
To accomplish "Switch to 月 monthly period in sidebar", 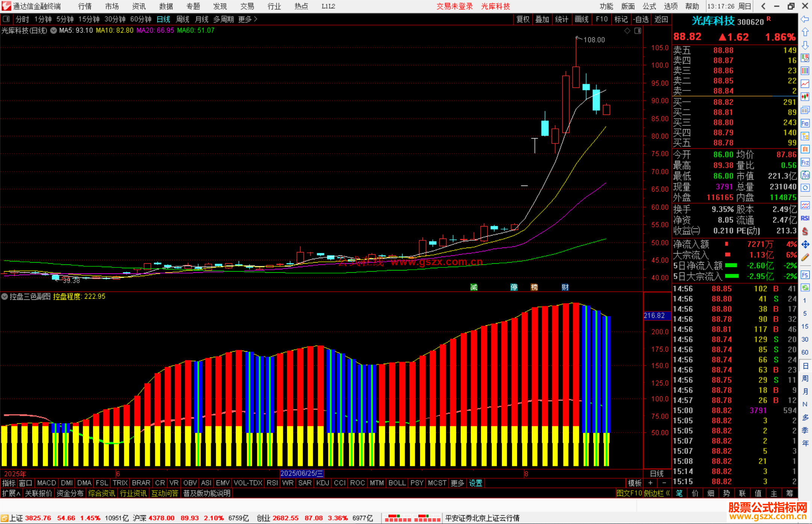I will pos(804,391).
